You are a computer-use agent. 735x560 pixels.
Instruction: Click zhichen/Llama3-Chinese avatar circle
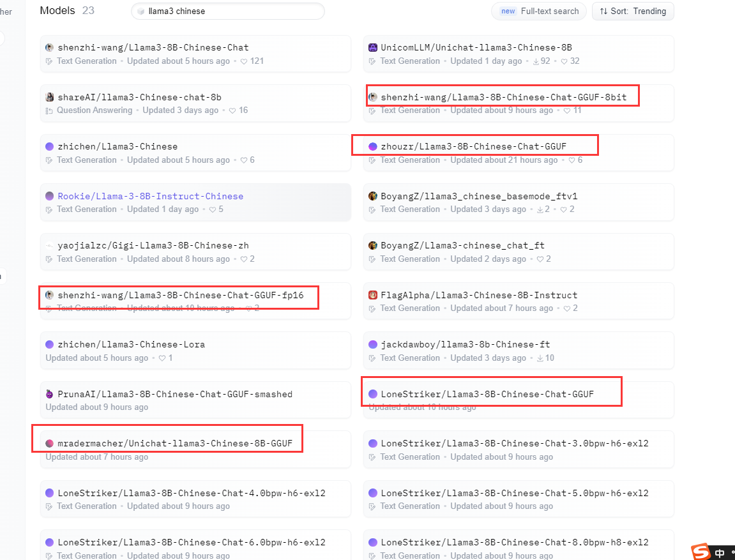pos(49,147)
